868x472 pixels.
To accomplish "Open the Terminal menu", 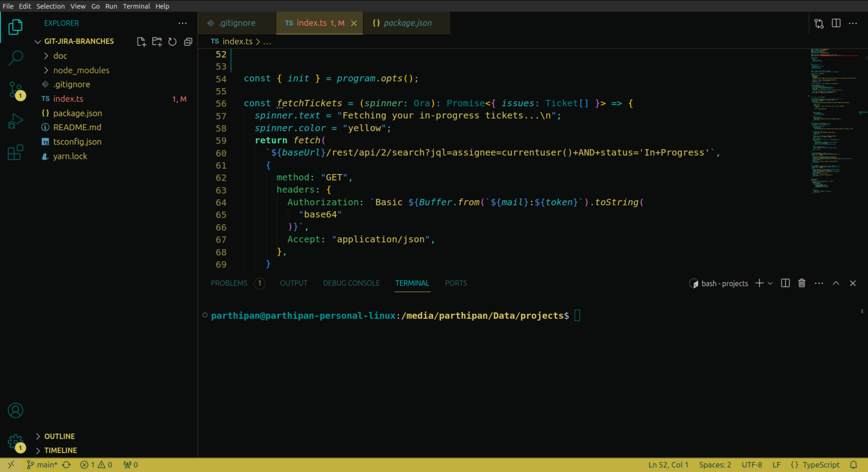I will tap(136, 6).
